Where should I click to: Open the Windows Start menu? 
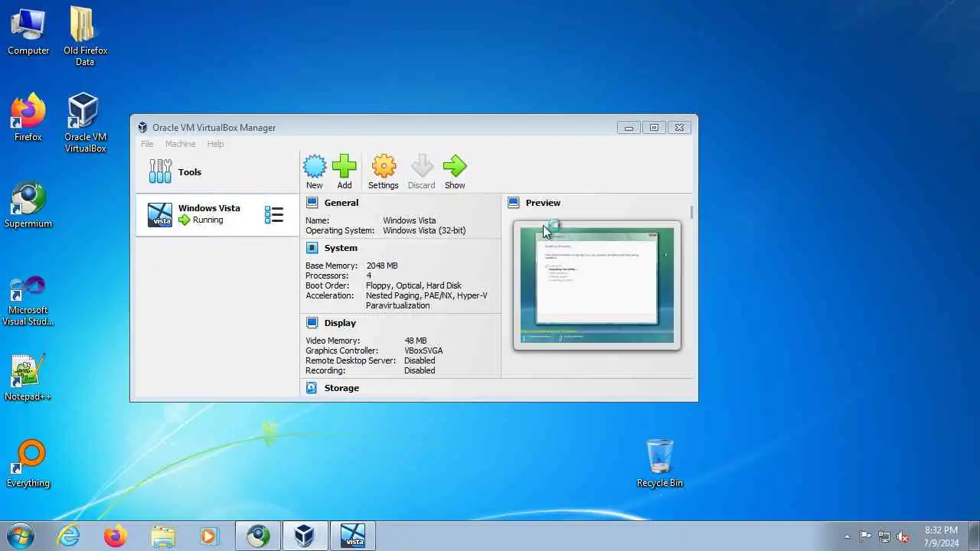point(20,536)
